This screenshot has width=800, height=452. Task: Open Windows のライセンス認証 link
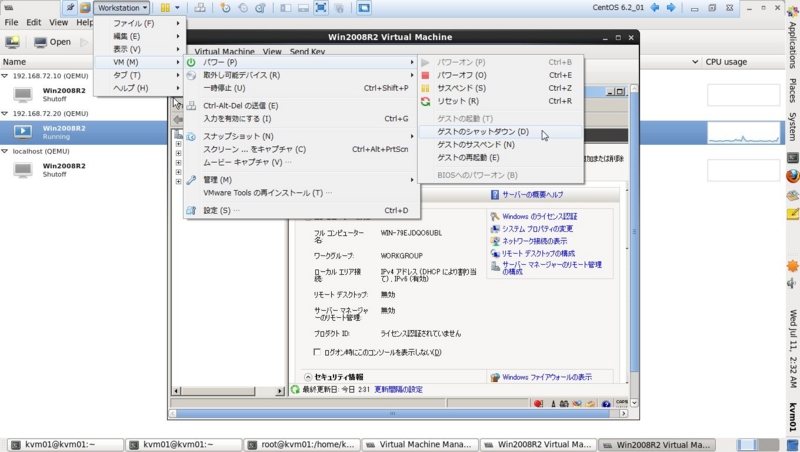pos(539,216)
